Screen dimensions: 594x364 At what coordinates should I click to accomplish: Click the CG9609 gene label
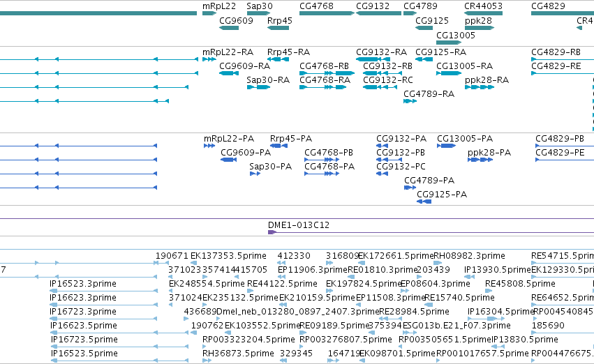236,20
